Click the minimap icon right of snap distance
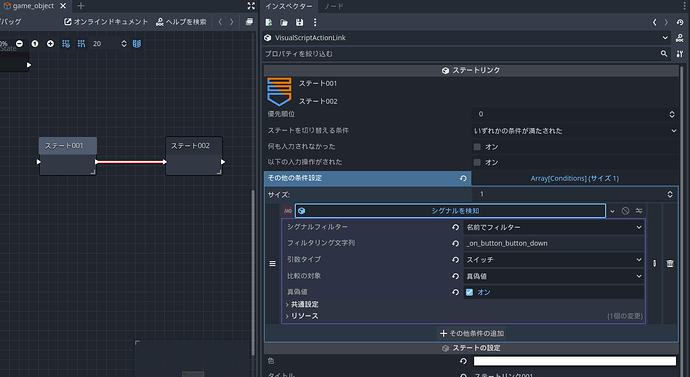The width and height of the screenshot is (690, 377). click(x=137, y=44)
